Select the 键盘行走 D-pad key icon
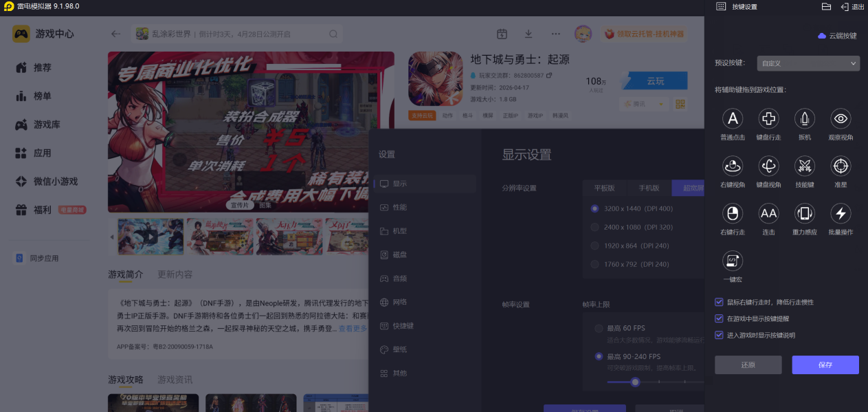Image resolution: width=868 pixels, height=412 pixels. click(768, 119)
